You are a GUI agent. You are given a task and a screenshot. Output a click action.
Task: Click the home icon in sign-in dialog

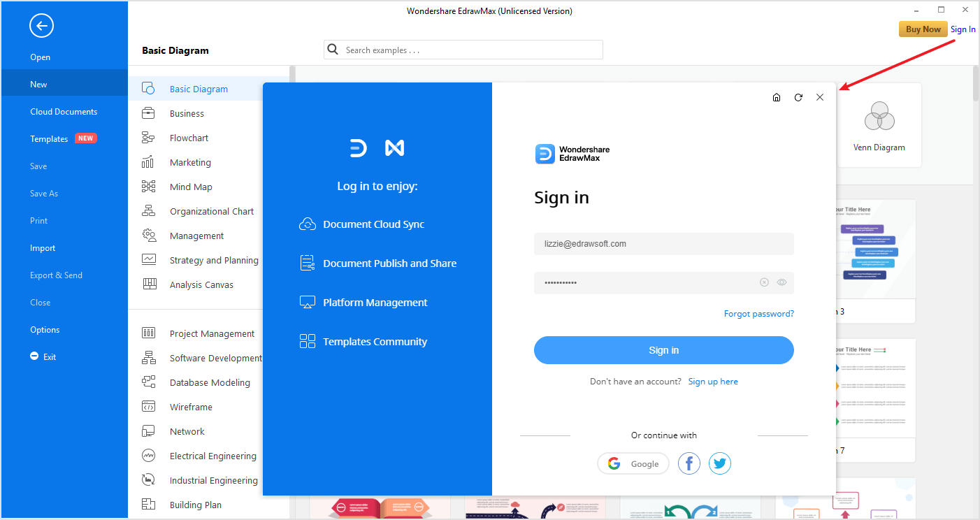777,98
